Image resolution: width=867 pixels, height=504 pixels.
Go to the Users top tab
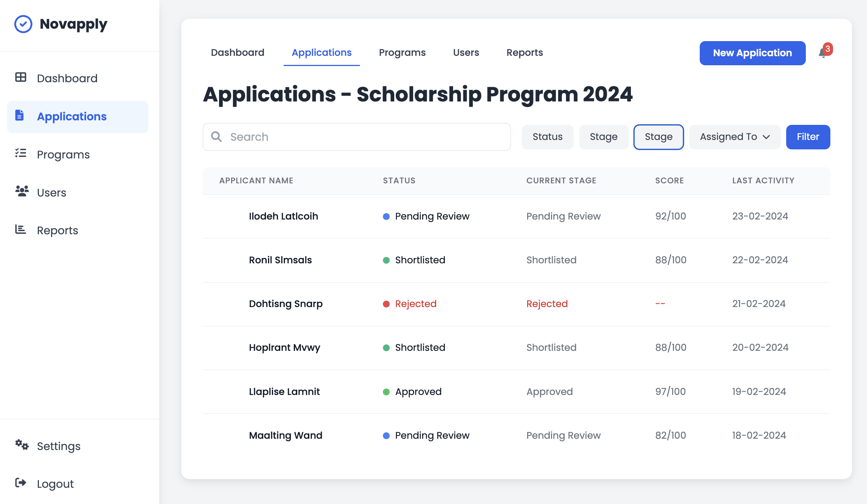tap(466, 52)
